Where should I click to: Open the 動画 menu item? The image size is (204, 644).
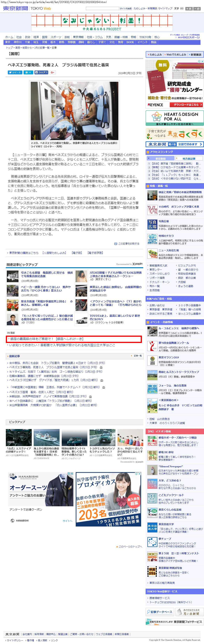coord(154,42)
